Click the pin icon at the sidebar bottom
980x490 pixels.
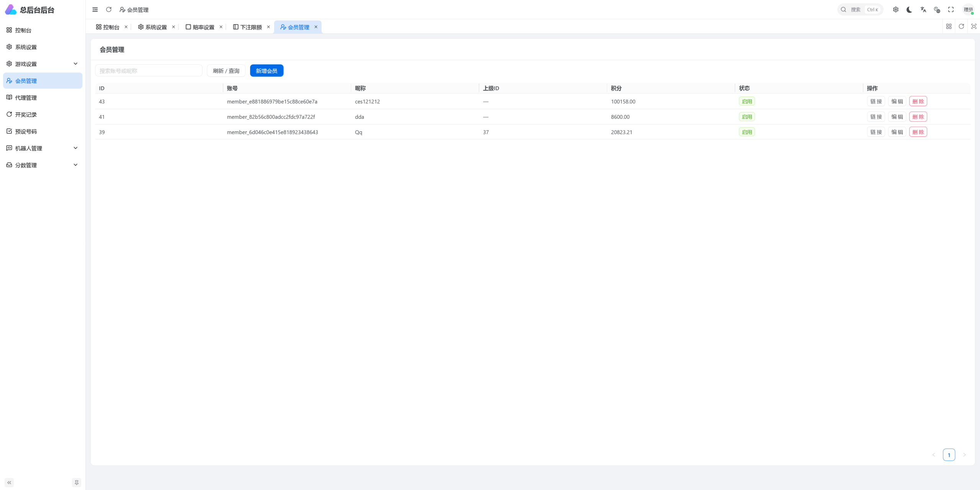coord(77,482)
